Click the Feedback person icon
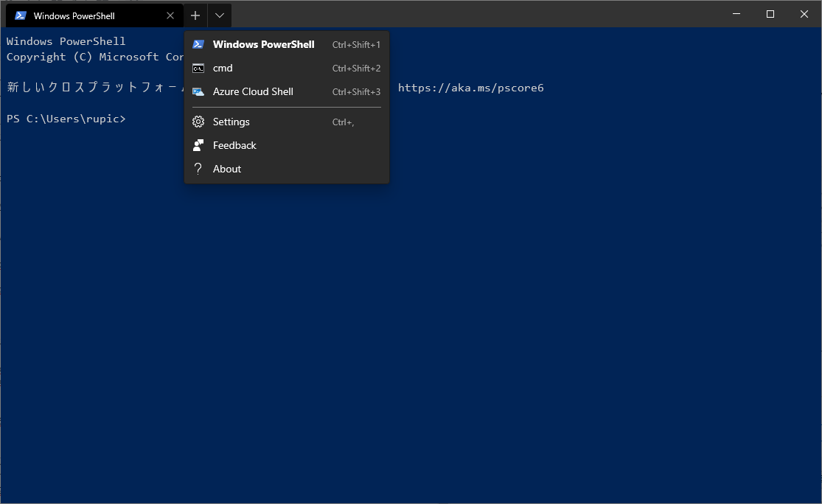 198,145
